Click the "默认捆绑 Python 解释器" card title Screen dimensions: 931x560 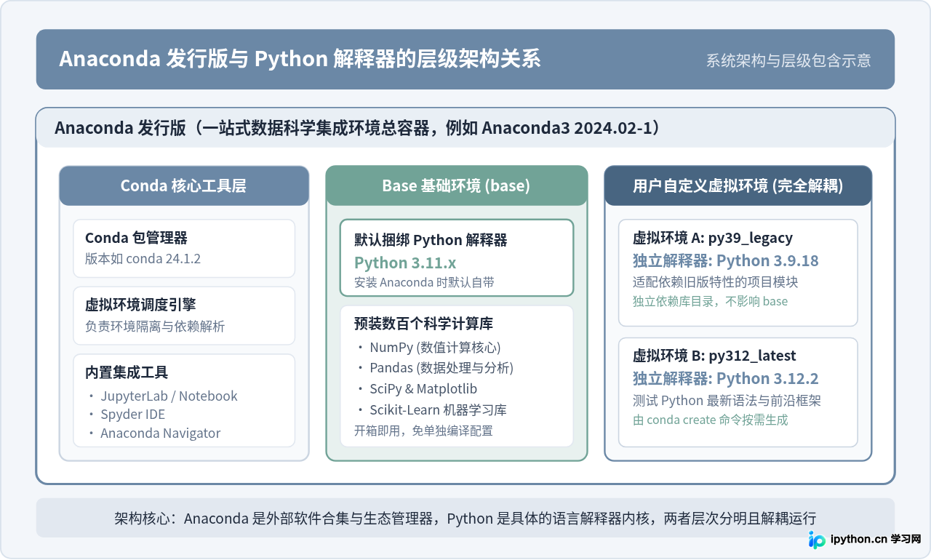point(431,240)
